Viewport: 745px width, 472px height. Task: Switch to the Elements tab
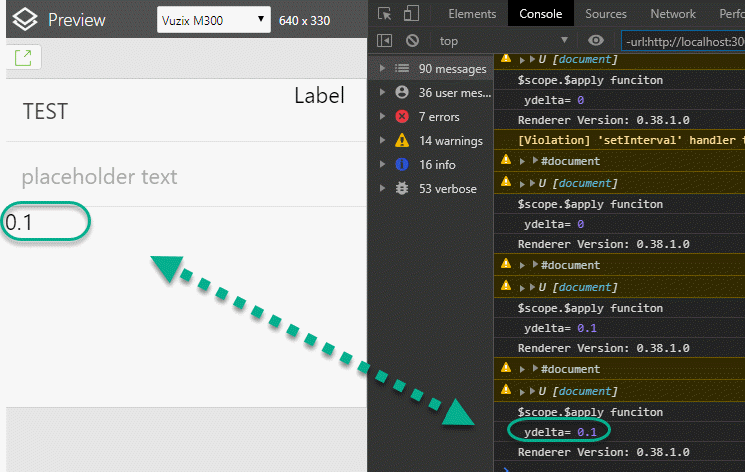[472, 14]
